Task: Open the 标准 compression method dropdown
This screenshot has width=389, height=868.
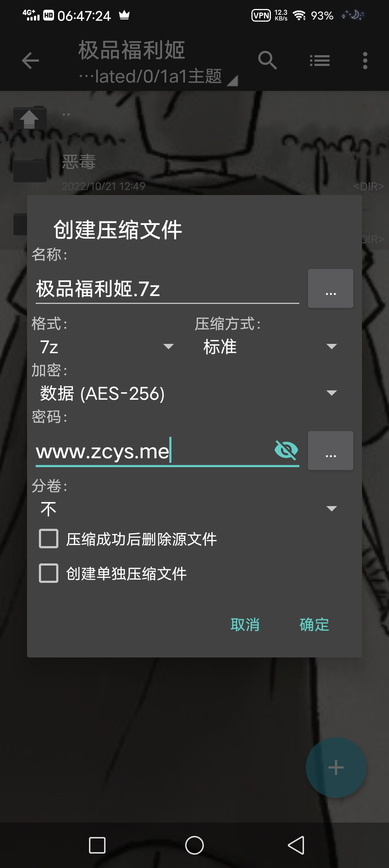Action: click(x=270, y=347)
